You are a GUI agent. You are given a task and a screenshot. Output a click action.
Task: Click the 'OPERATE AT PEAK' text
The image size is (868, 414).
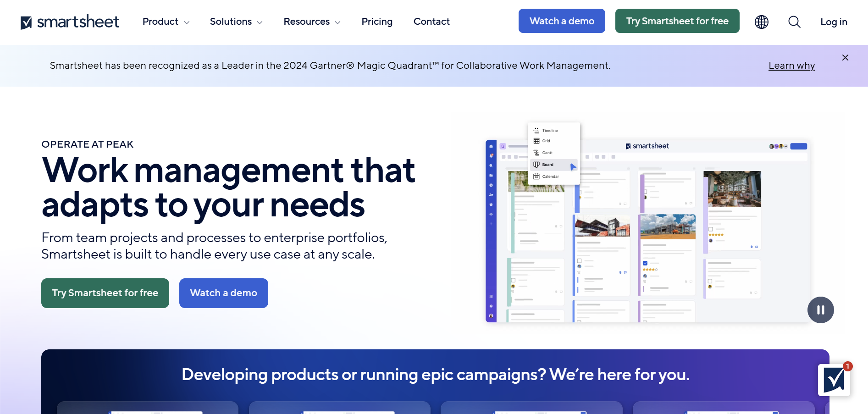[x=87, y=144]
